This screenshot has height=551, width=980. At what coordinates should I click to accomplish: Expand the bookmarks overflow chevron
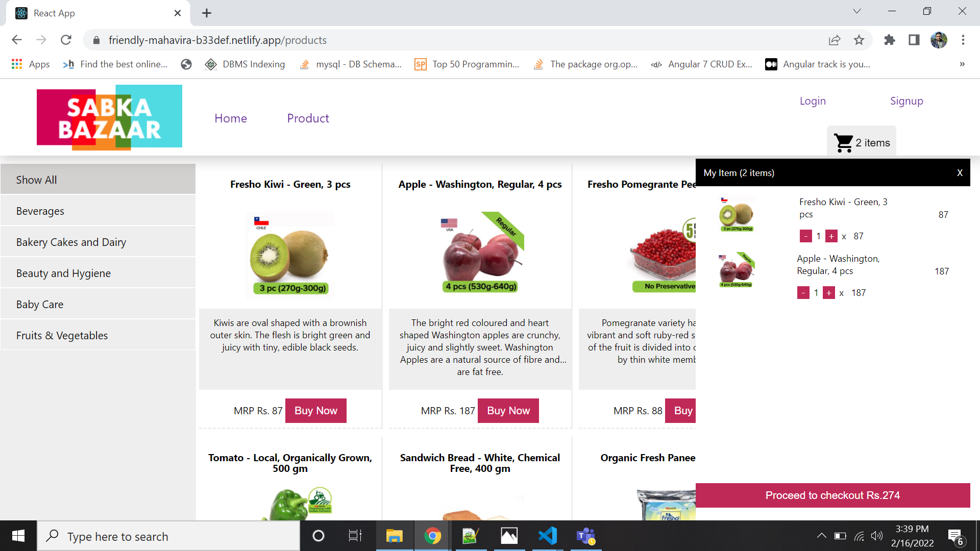962,64
